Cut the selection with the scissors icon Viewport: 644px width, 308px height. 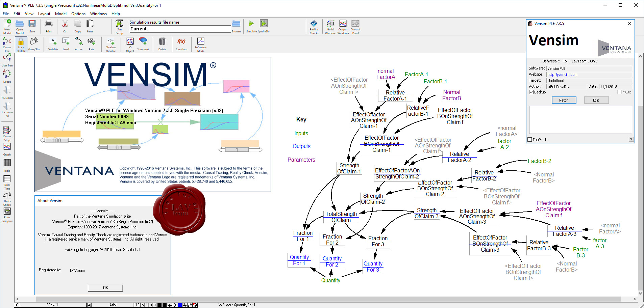[65, 26]
